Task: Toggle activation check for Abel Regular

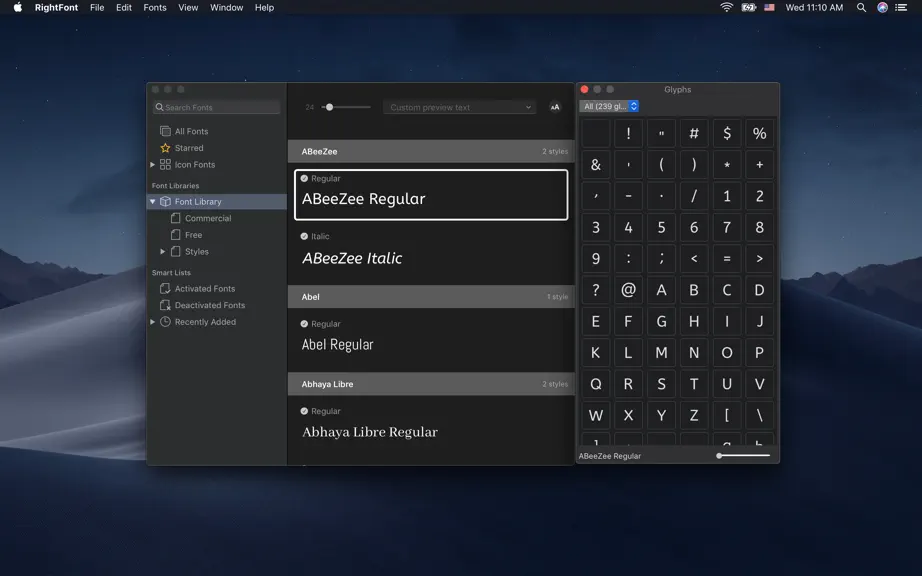Action: coord(304,324)
